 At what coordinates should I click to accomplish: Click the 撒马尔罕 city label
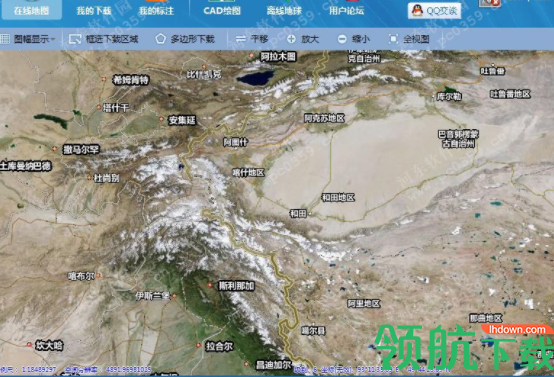point(81,149)
